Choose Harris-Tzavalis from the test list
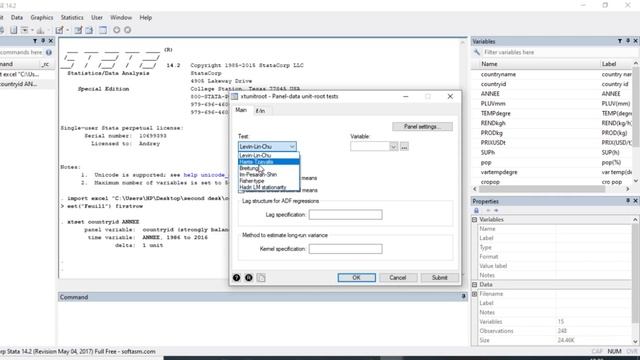The height and width of the screenshot is (360, 640). pos(269,162)
